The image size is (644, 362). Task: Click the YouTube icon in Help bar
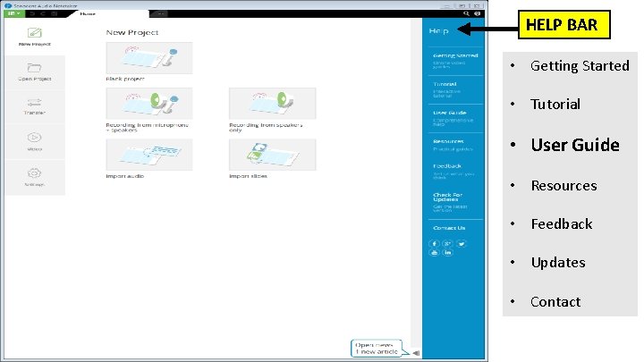(x=434, y=253)
